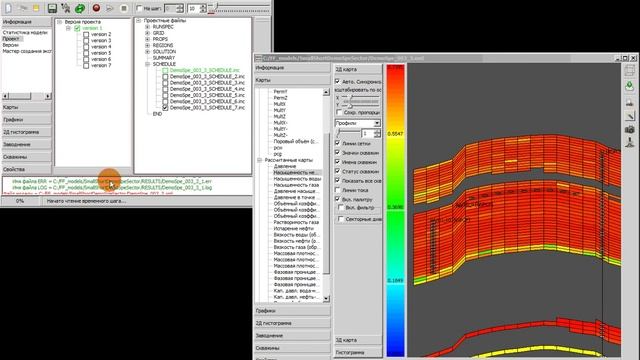Toggle 'Статус скважин' well status checkbox
The width and height of the screenshot is (640, 360).
pyautogui.click(x=338, y=171)
